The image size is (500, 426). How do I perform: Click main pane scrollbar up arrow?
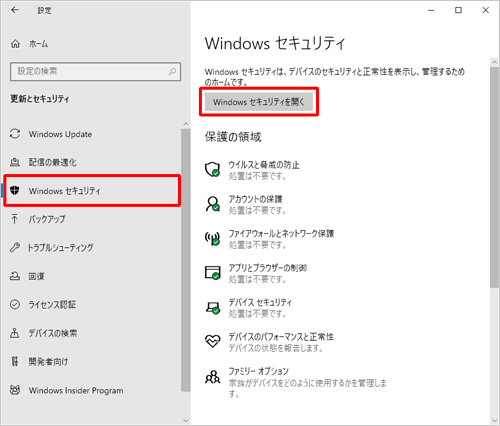click(x=494, y=62)
